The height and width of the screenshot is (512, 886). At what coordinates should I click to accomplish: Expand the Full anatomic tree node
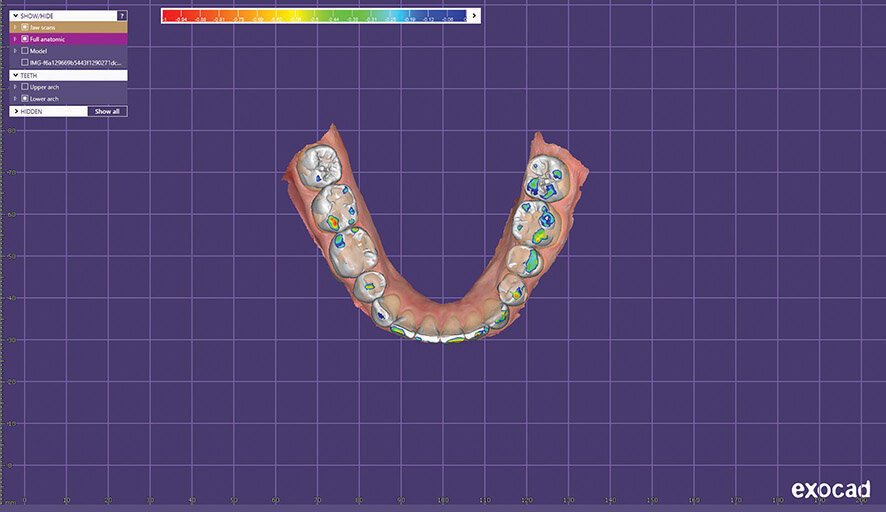click(15, 39)
